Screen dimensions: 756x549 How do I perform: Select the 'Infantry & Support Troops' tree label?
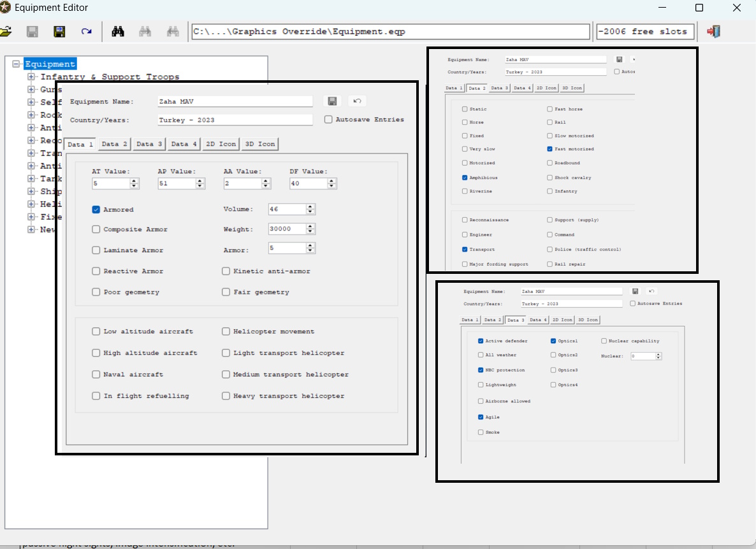110,76
